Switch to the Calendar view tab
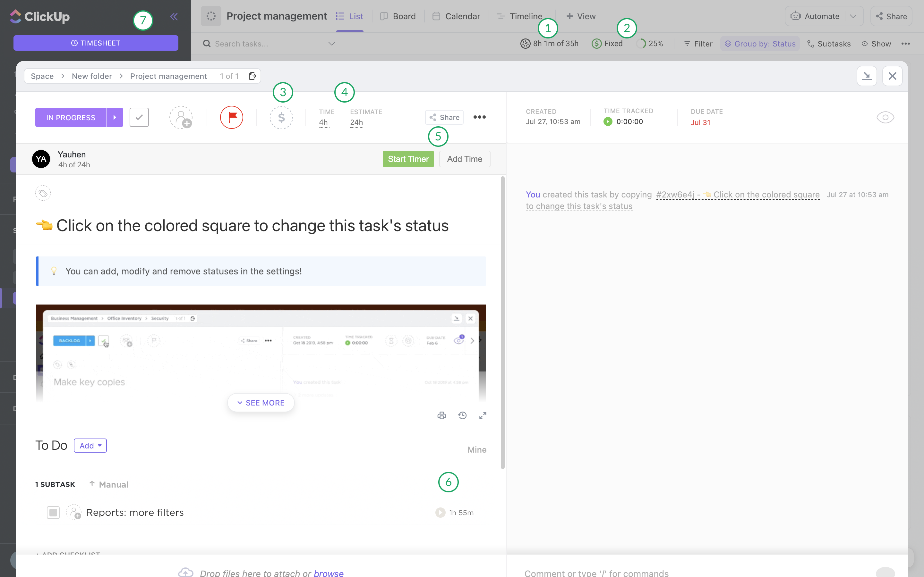This screenshot has height=577, width=924. click(456, 16)
